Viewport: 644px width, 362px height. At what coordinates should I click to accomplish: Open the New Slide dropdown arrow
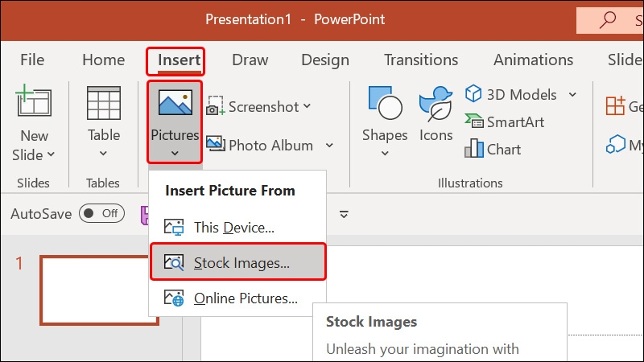coord(51,154)
